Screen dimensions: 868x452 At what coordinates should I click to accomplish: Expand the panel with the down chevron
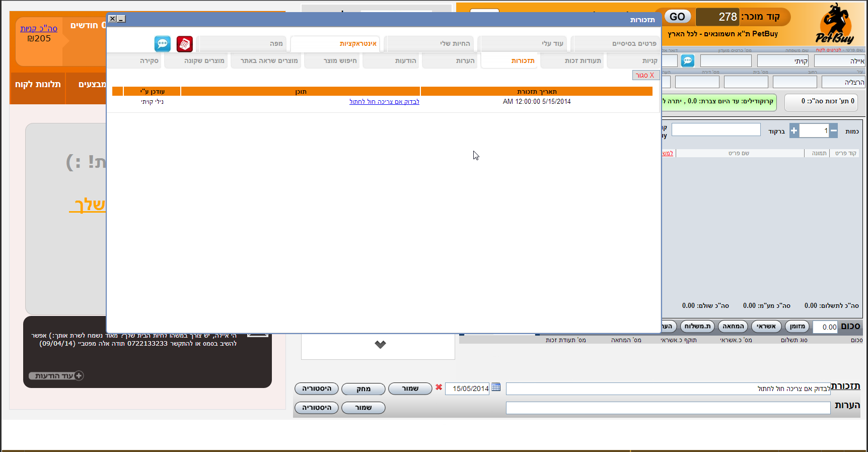(380, 345)
